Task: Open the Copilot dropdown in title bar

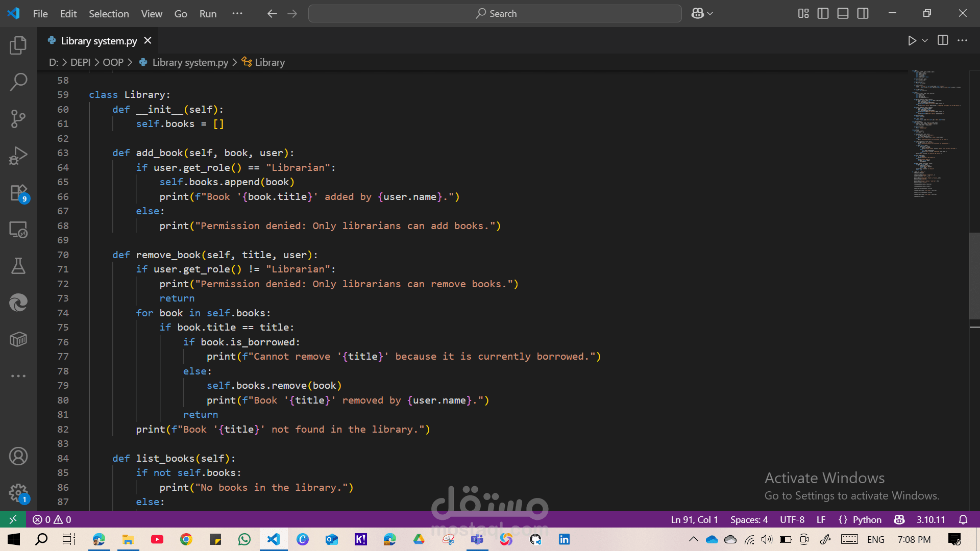Action: pos(702,14)
